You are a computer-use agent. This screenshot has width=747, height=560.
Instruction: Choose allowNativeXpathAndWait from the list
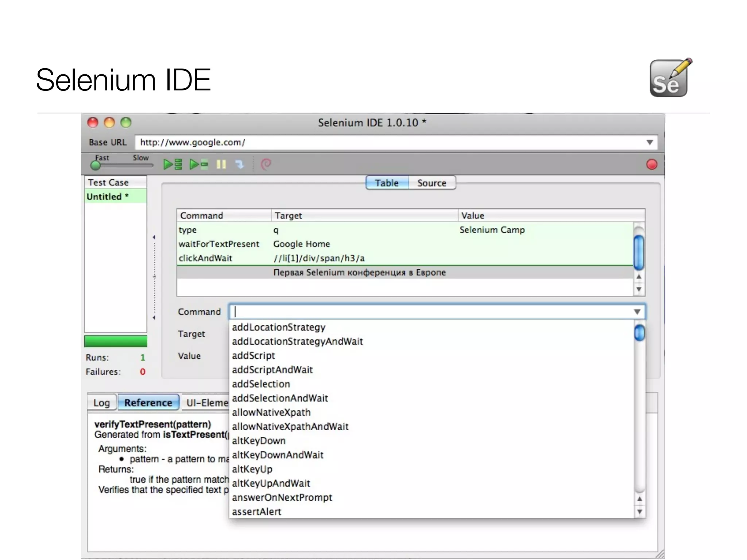(x=431, y=427)
